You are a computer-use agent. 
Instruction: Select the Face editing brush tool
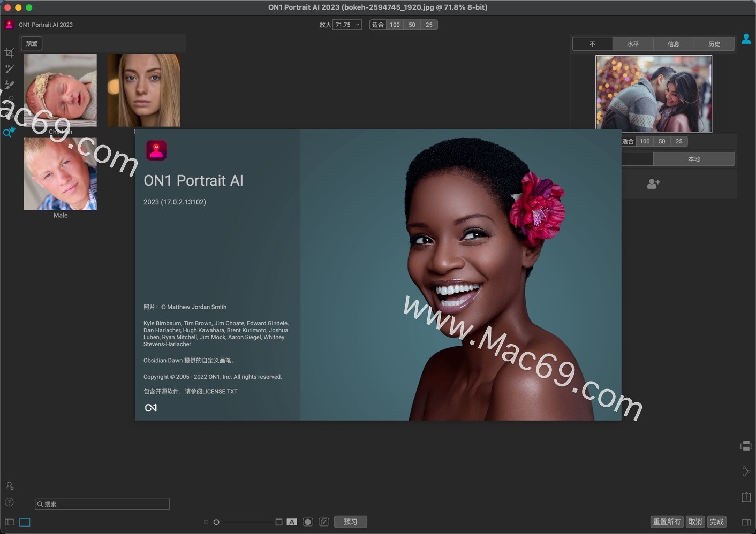(9, 85)
